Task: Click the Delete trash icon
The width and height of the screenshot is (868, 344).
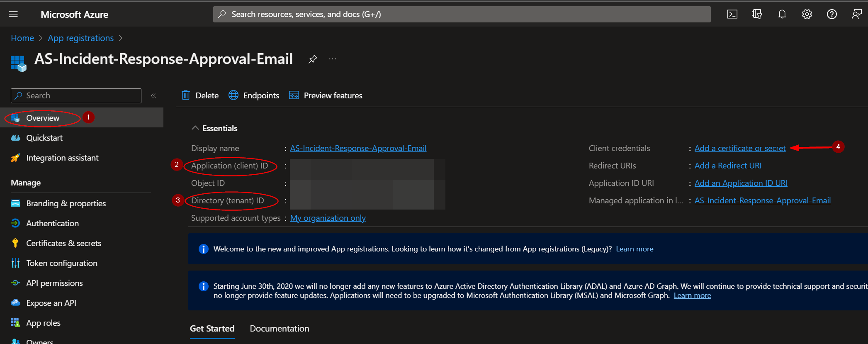Action: click(x=186, y=95)
